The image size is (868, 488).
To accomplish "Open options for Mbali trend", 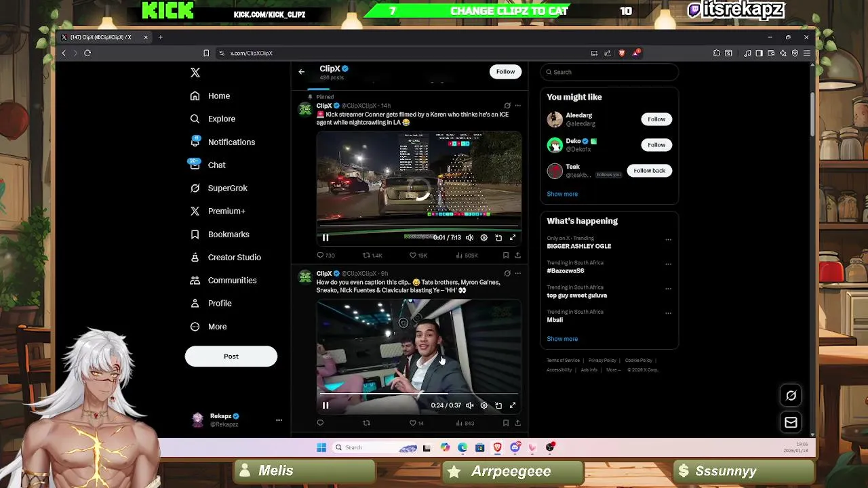I will pos(669,313).
